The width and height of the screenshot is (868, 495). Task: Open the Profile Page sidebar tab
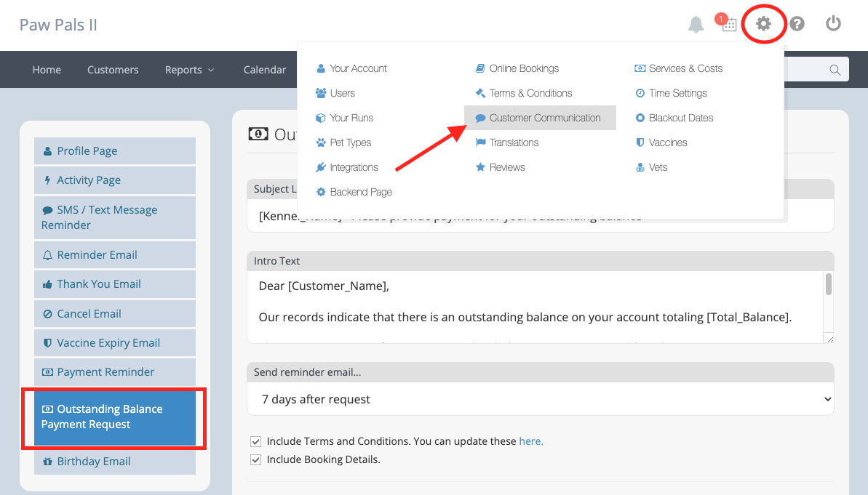[114, 151]
